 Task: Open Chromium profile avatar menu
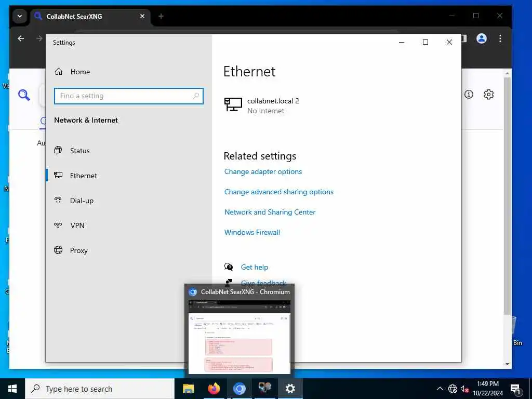(482, 38)
